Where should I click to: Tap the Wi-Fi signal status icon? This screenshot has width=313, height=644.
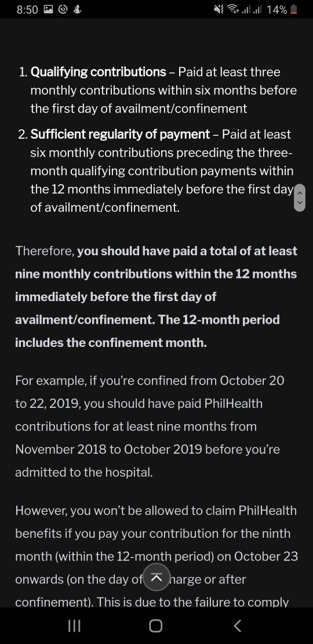[233, 9]
